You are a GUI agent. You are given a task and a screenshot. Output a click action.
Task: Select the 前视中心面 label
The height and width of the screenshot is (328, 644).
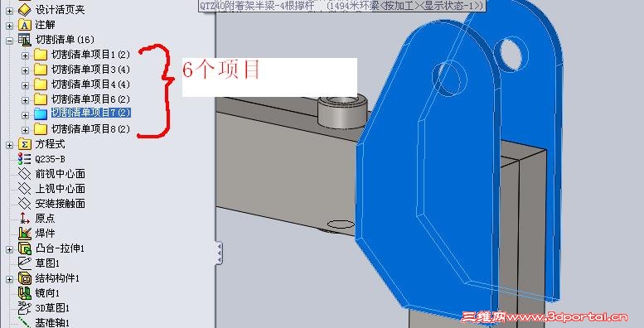coord(61,174)
